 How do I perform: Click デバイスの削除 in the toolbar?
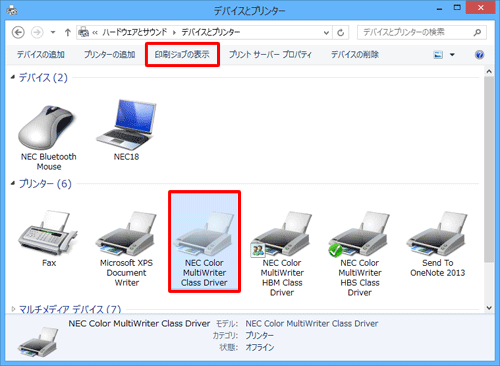[x=355, y=54]
